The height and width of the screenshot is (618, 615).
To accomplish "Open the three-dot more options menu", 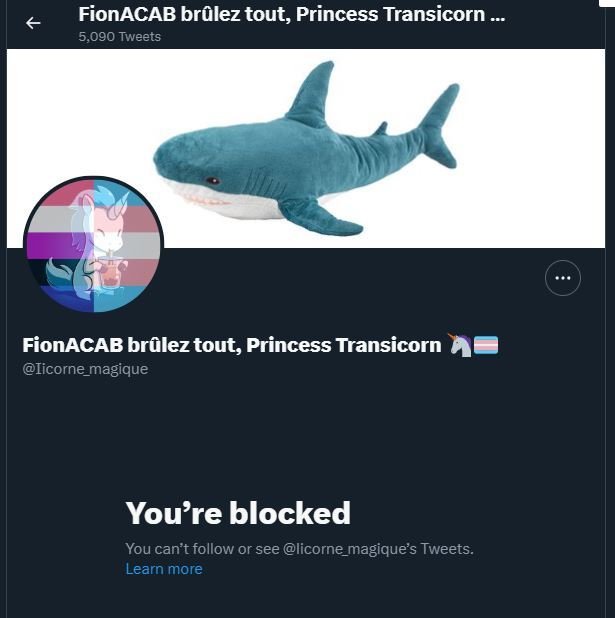I will pyautogui.click(x=563, y=278).
